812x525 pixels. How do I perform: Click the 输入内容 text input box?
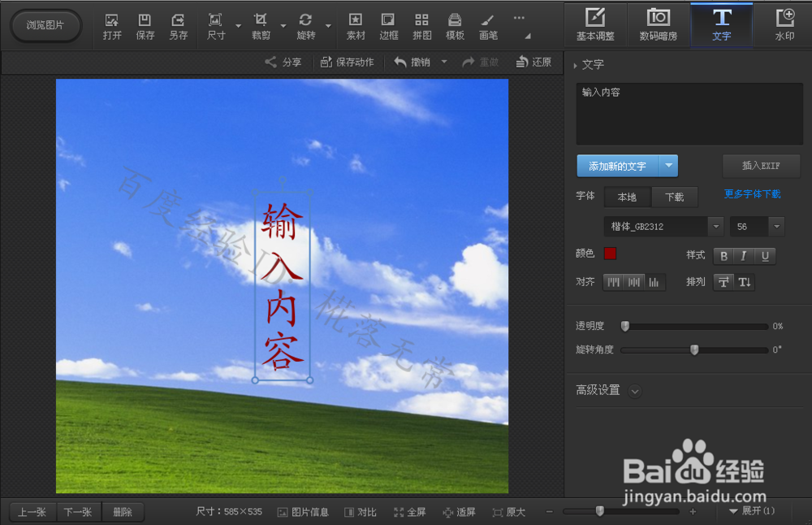pyautogui.click(x=689, y=114)
